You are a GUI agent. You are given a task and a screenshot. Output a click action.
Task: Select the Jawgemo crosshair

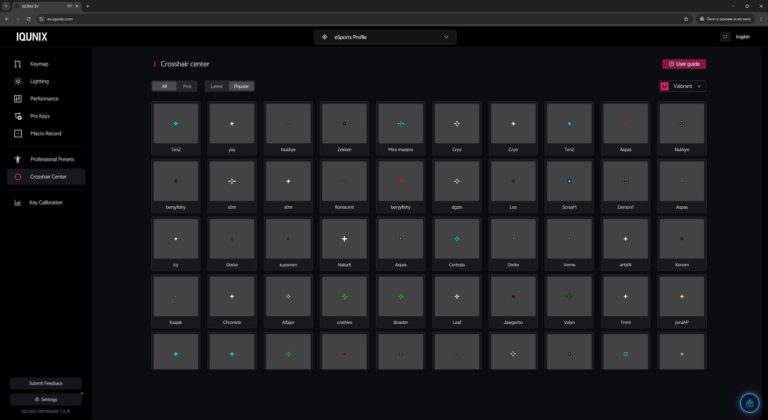click(513, 301)
